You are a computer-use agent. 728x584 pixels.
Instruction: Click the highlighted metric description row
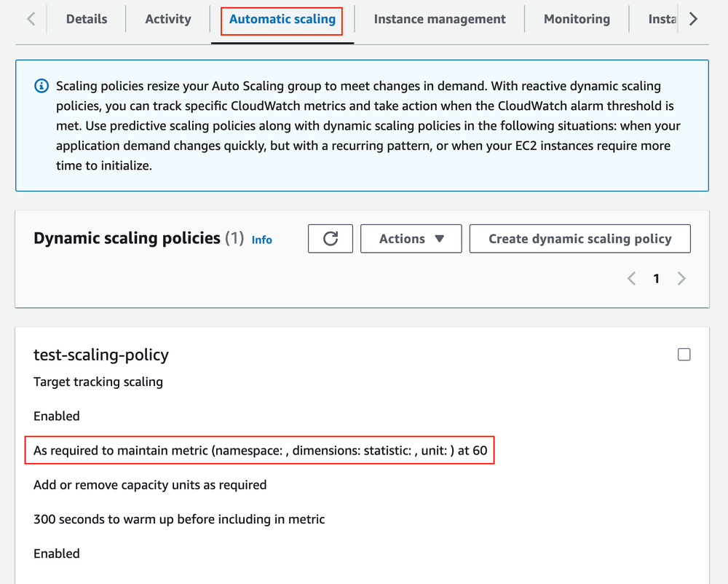point(259,450)
